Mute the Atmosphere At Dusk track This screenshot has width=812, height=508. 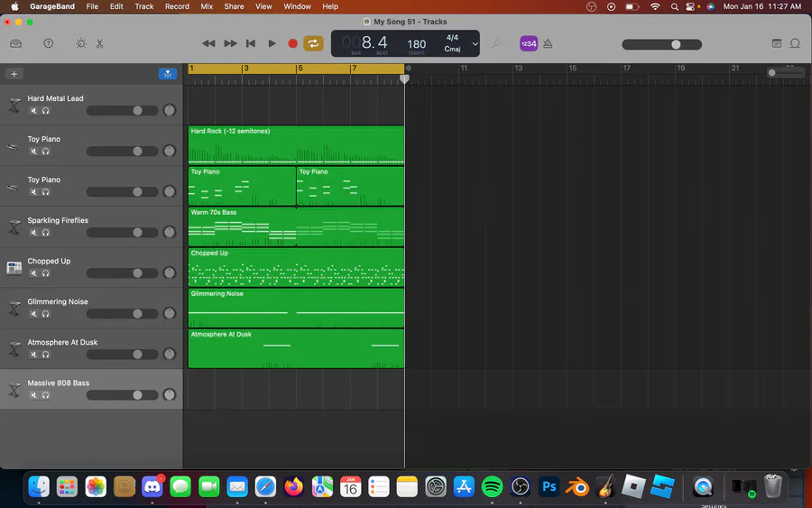point(33,355)
